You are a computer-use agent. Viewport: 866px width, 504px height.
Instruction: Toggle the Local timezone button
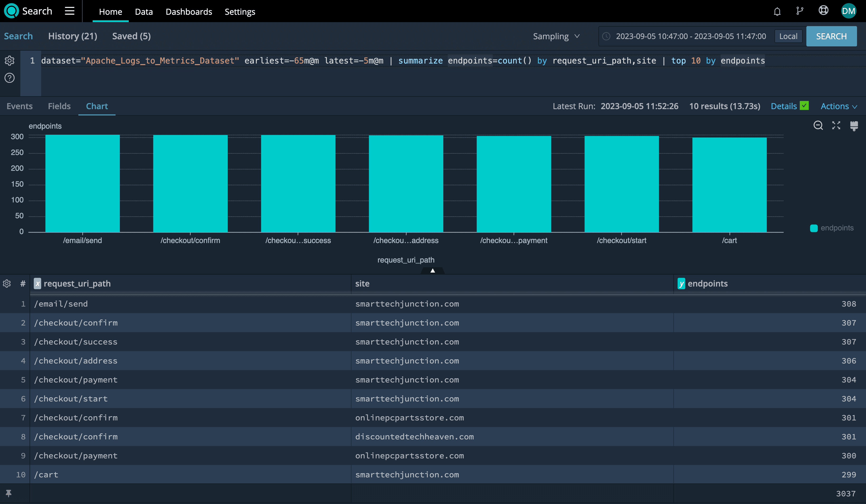(x=788, y=36)
